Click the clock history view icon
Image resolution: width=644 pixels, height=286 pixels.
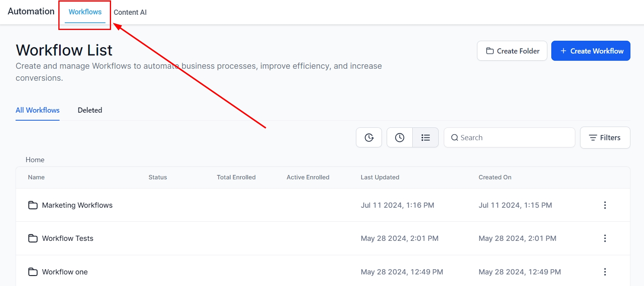pyautogui.click(x=400, y=138)
